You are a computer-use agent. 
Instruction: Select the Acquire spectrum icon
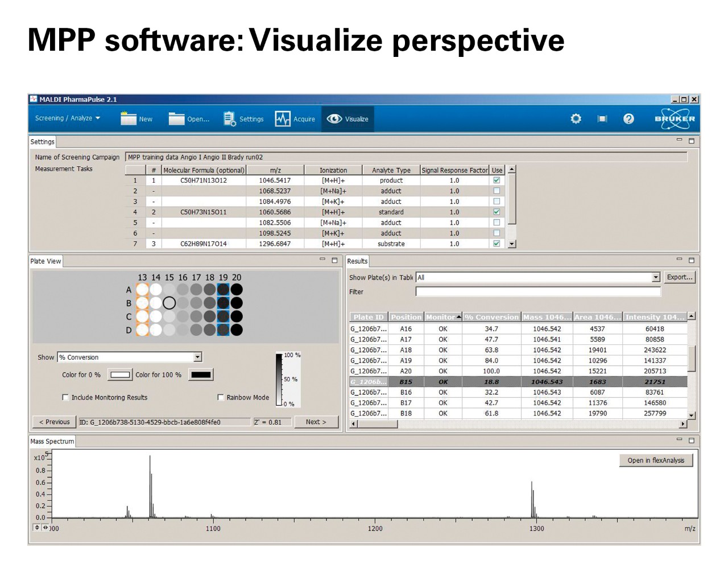click(x=283, y=118)
